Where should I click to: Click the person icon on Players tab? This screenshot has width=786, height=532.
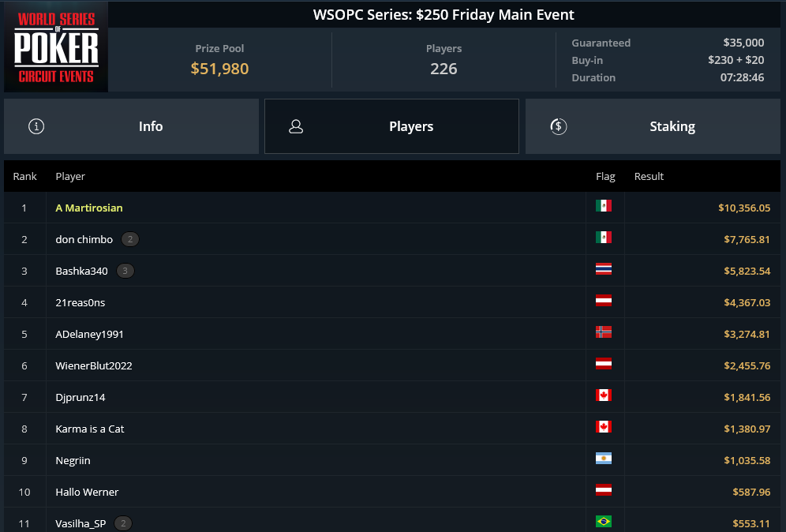pos(296,126)
